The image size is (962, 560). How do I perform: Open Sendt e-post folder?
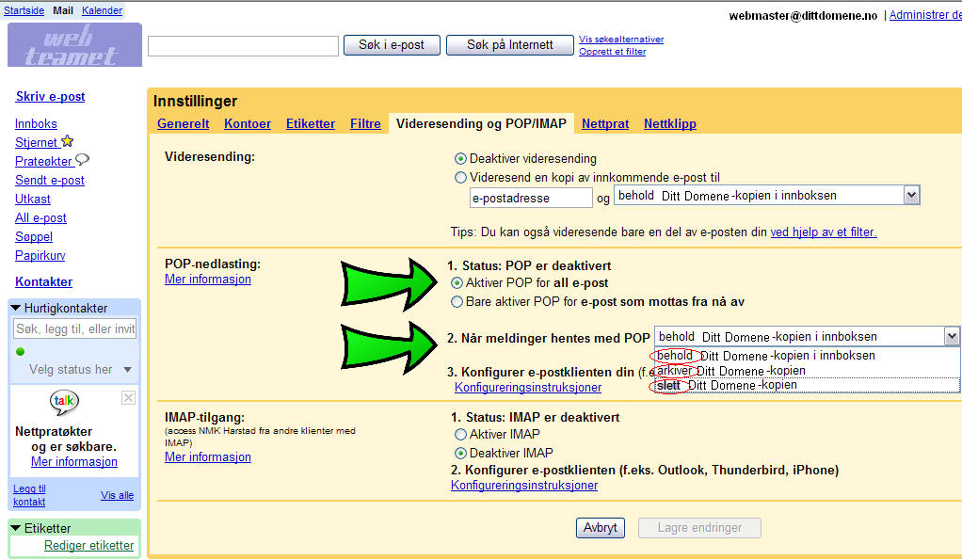(50, 181)
